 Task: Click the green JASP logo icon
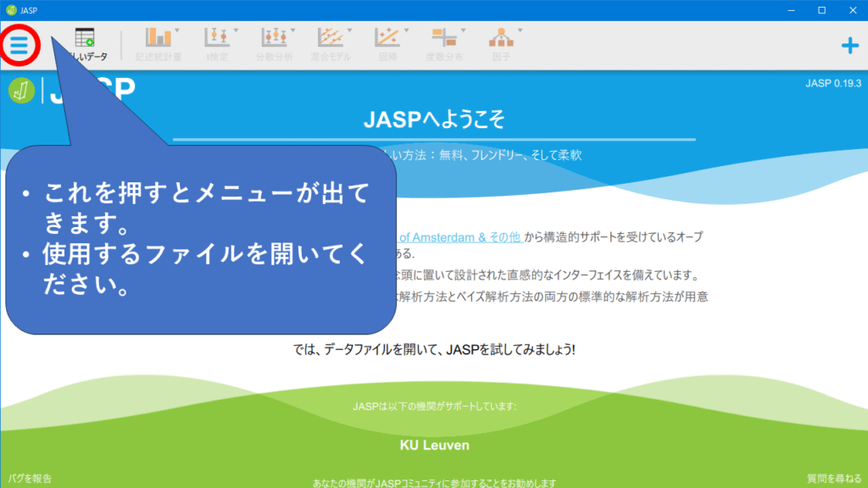click(21, 91)
